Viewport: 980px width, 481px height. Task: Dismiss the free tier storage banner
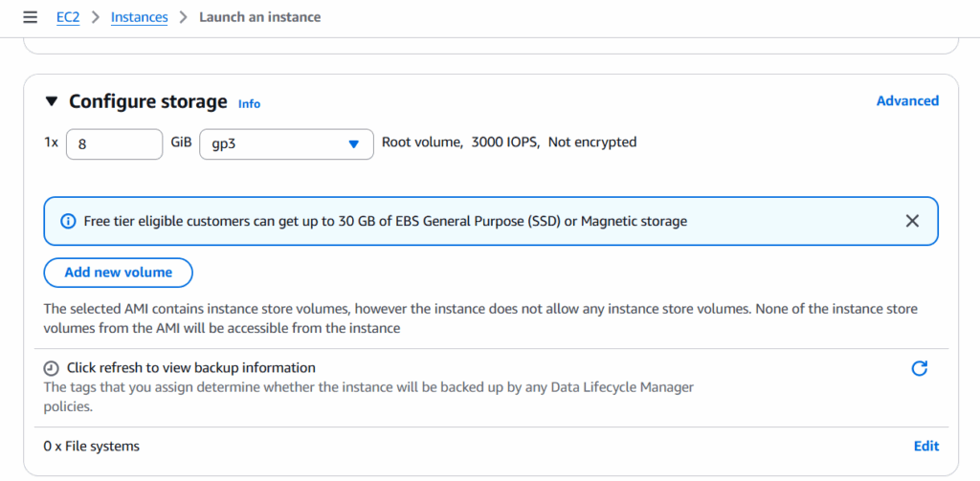click(912, 221)
